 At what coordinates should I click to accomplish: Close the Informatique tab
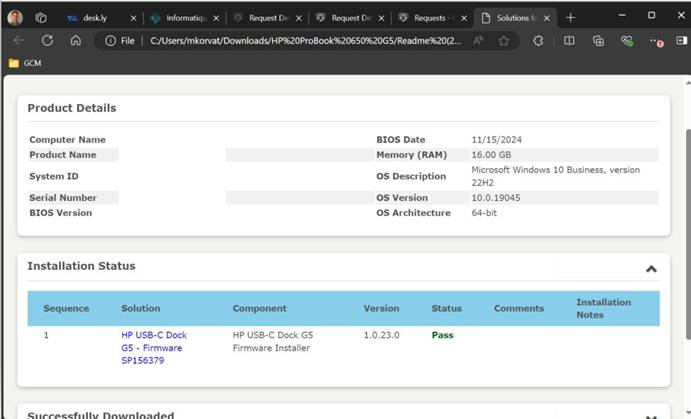(x=216, y=18)
